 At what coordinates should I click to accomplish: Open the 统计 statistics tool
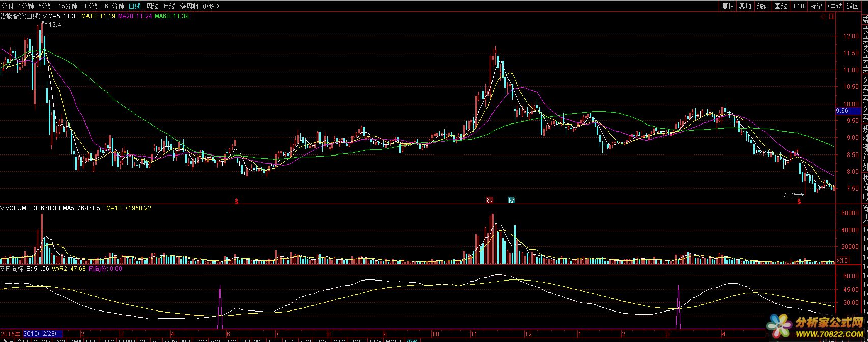pos(763,6)
